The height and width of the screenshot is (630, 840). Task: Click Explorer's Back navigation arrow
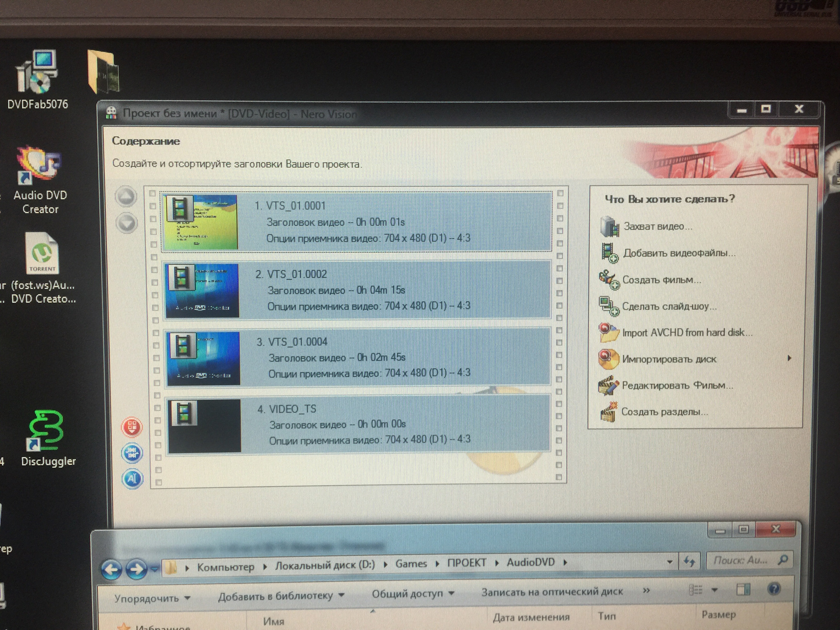[112, 569]
